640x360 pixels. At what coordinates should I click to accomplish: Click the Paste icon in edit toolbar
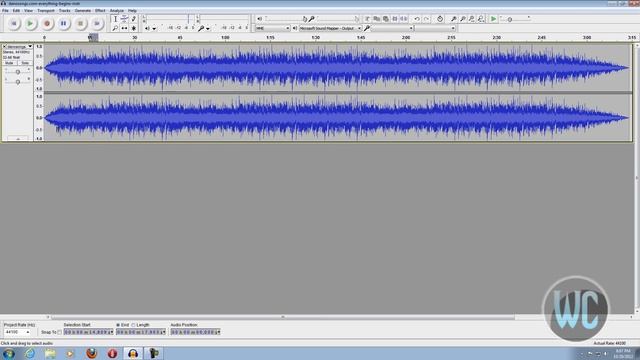coord(385,19)
